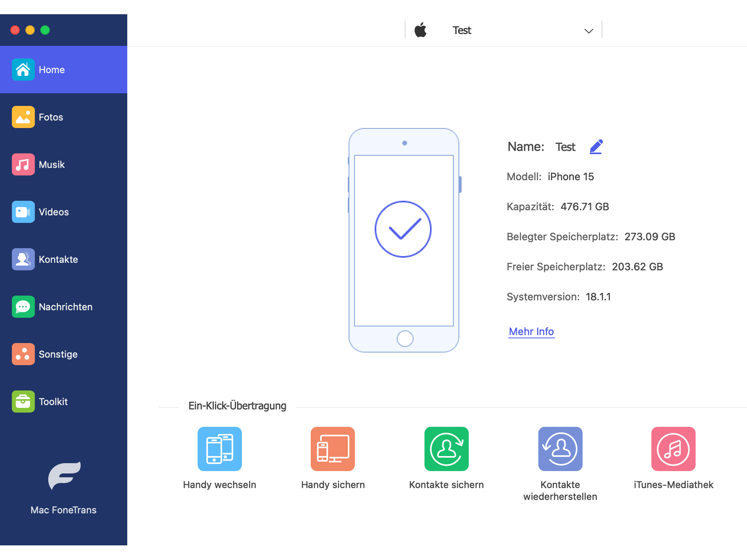Click Systemversion value 18.1.1
This screenshot has height=560, width=747.
tap(598, 297)
